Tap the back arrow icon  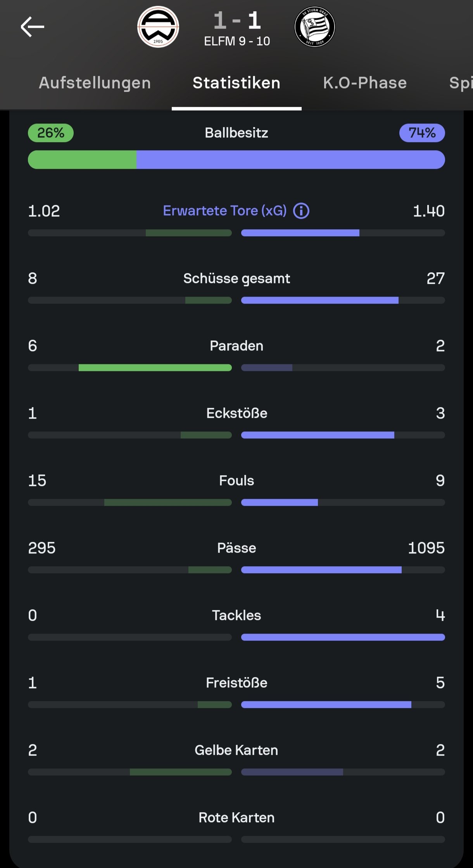(33, 27)
